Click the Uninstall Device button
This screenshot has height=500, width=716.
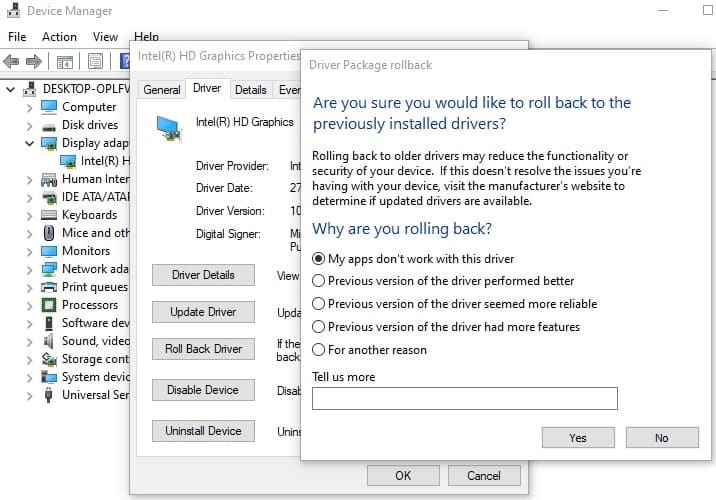(204, 431)
